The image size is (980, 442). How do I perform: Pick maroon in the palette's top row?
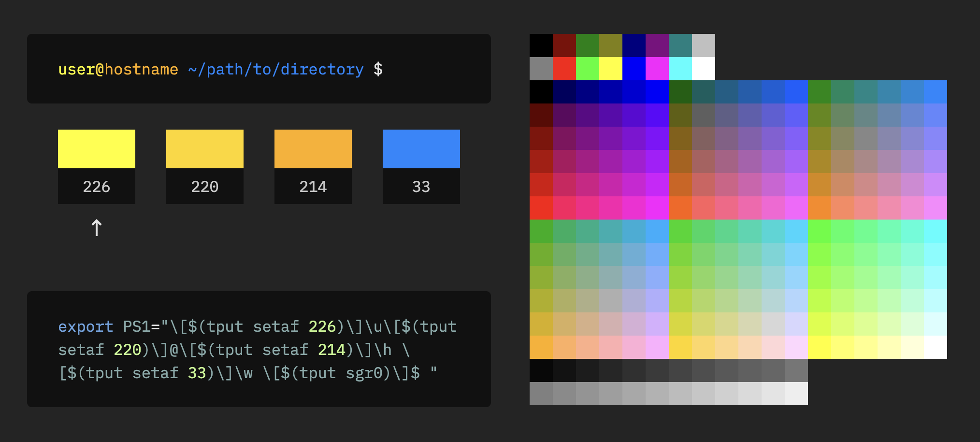click(564, 45)
